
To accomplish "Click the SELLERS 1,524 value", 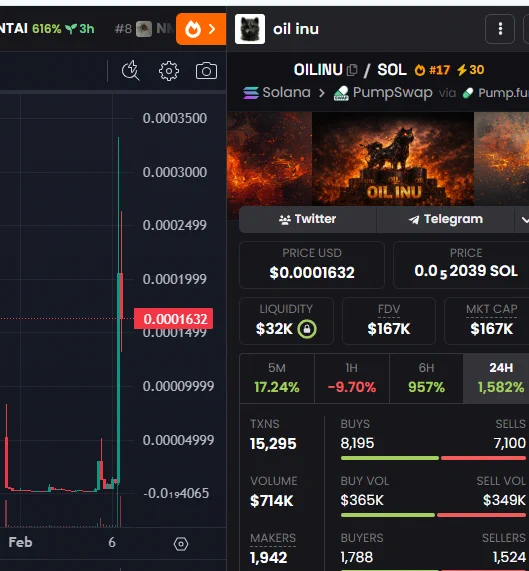I will pyautogui.click(x=509, y=557).
